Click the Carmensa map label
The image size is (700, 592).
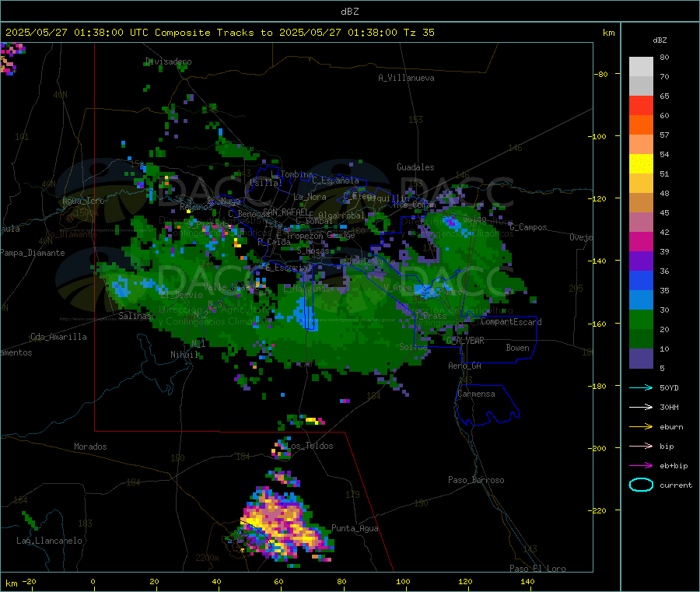[476, 394]
